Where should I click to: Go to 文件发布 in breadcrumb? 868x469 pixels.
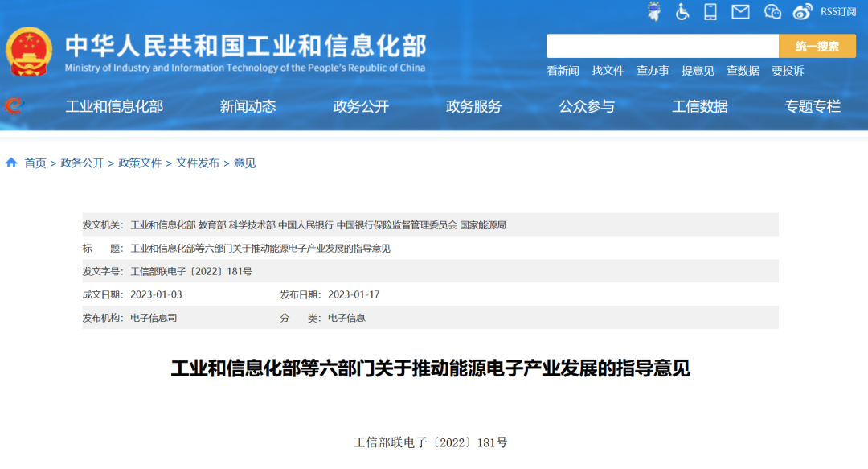(x=198, y=163)
